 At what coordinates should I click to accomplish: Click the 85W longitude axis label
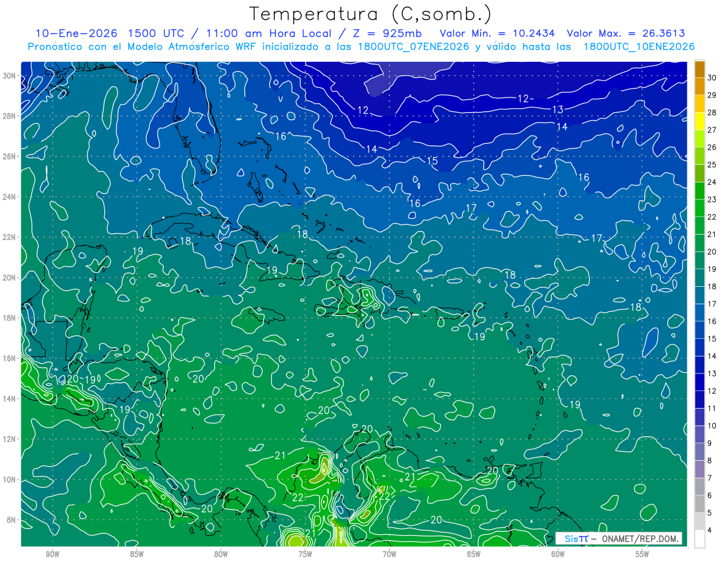(x=137, y=554)
